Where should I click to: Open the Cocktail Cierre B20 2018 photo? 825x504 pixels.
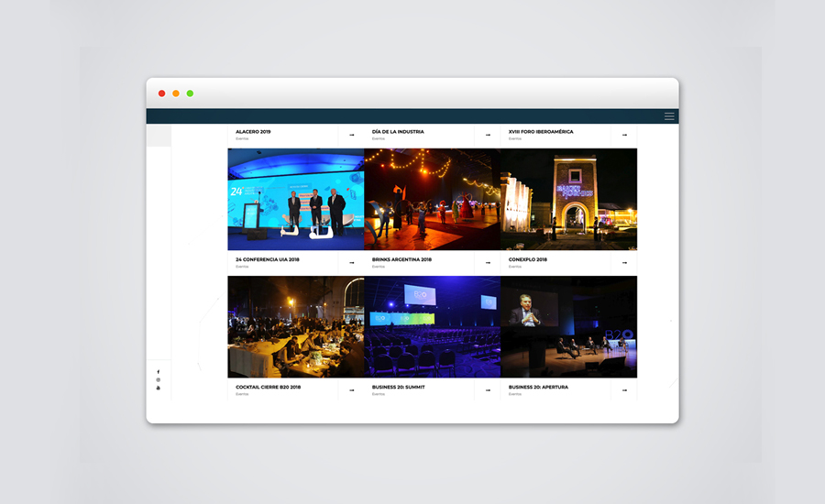click(x=295, y=327)
